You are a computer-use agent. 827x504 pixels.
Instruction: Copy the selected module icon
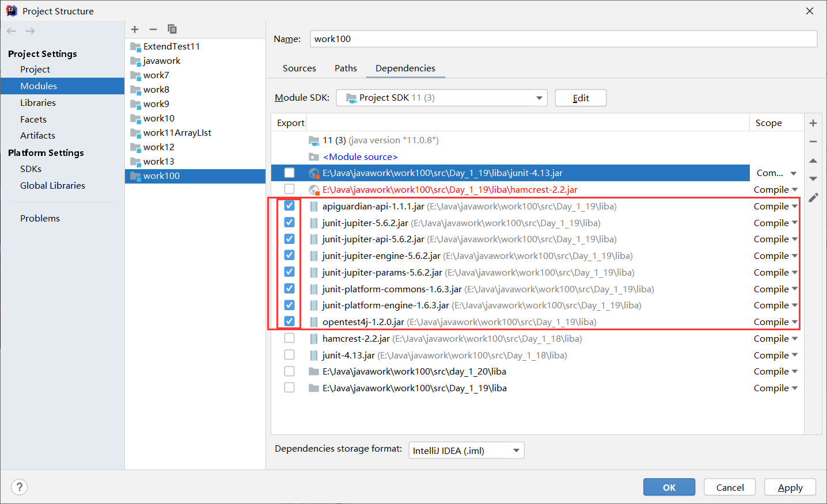172,29
